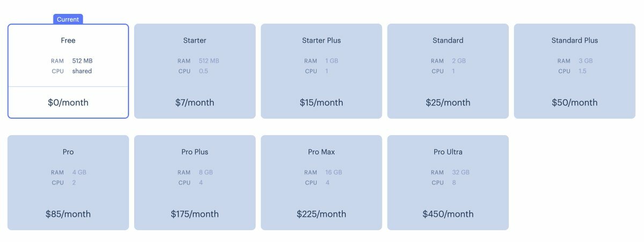Select the Free plan card
The width and height of the screenshot is (644, 242).
pos(68,71)
